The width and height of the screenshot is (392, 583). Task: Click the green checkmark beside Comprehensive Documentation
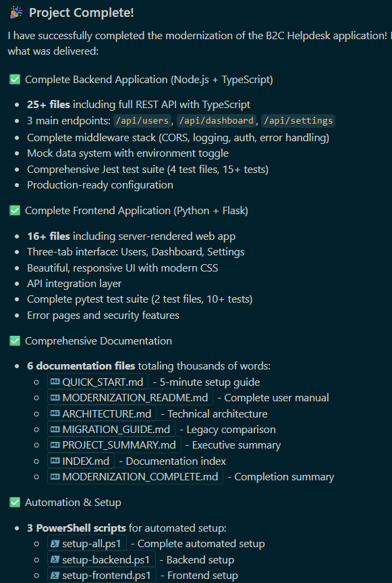[15, 340]
